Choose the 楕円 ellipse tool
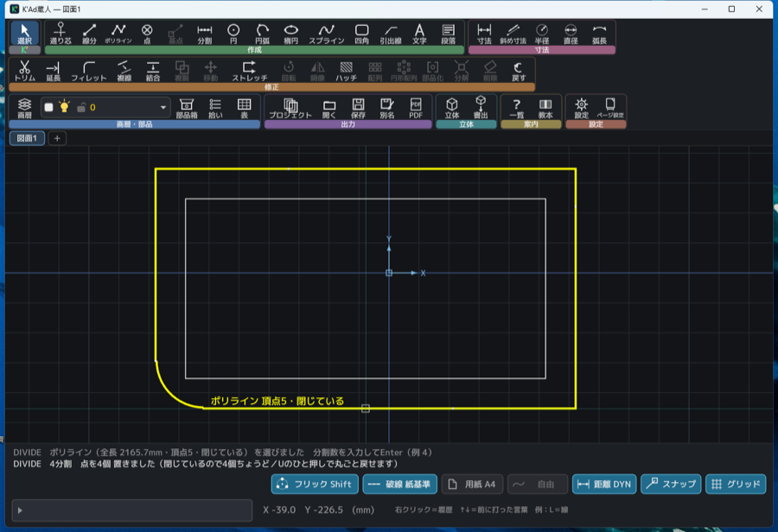 (x=290, y=34)
